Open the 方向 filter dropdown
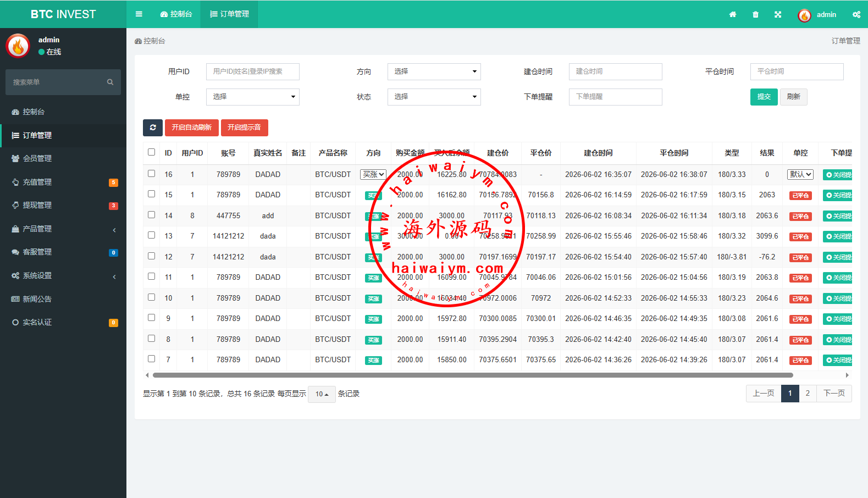 [434, 71]
